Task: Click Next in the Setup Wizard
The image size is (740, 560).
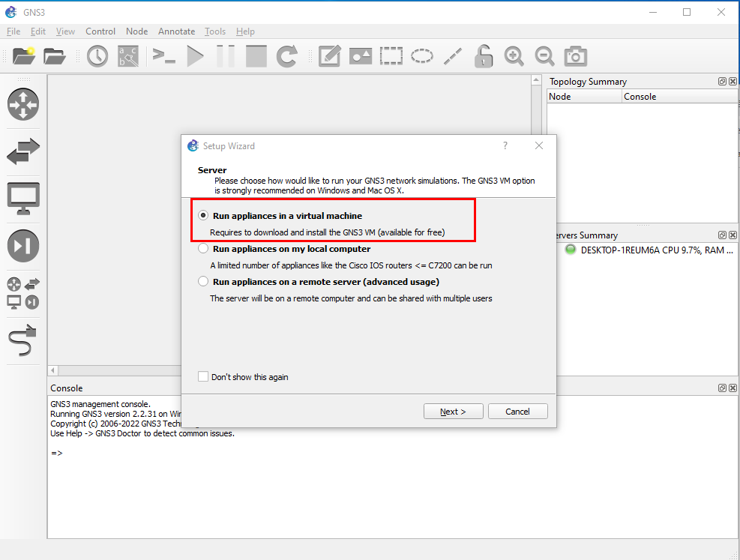Action: [453, 412]
